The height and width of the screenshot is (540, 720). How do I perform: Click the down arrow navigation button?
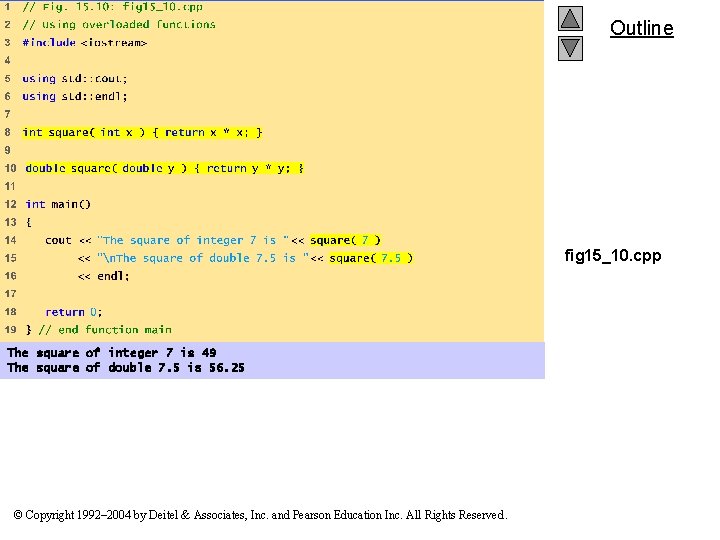point(570,49)
